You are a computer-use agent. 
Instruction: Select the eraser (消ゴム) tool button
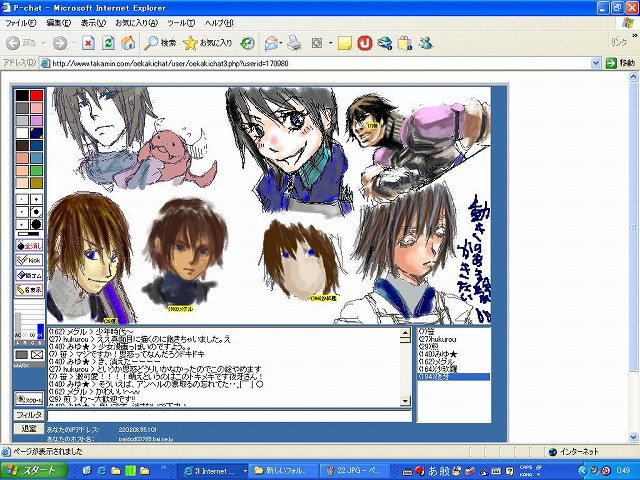point(29,275)
